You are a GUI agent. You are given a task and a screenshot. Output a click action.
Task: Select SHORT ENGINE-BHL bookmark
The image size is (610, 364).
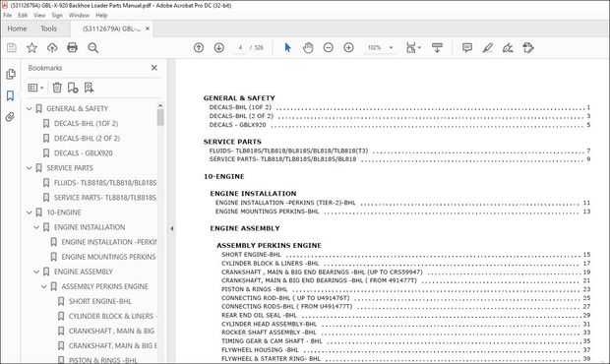click(100, 301)
